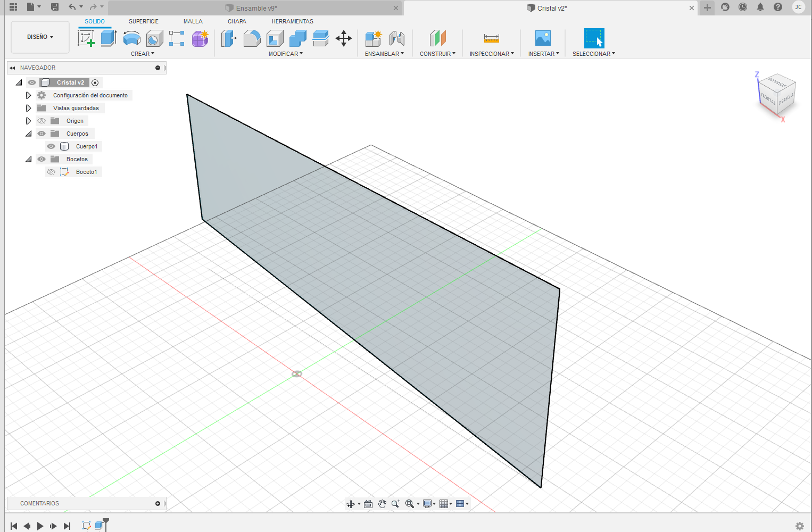Open the CREAR dropdown menu
812x532 pixels.
pos(143,54)
